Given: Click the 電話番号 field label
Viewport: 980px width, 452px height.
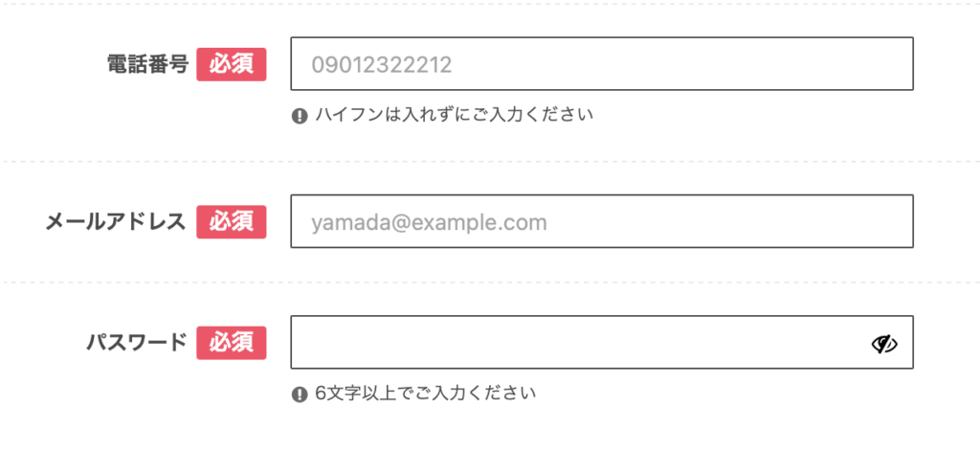Looking at the screenshot, I should pos(148,64).
